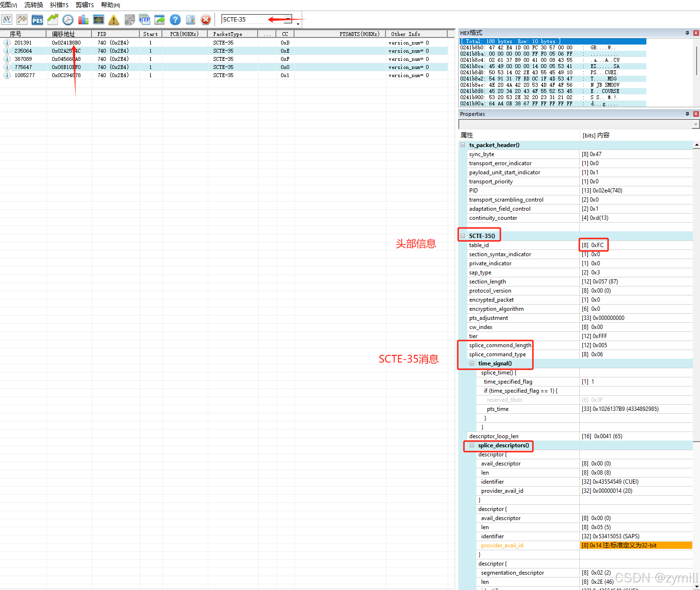Click the binary data view icon
Image resolution: width=700 pixels, height=590 pixels.
coord(129,20)
